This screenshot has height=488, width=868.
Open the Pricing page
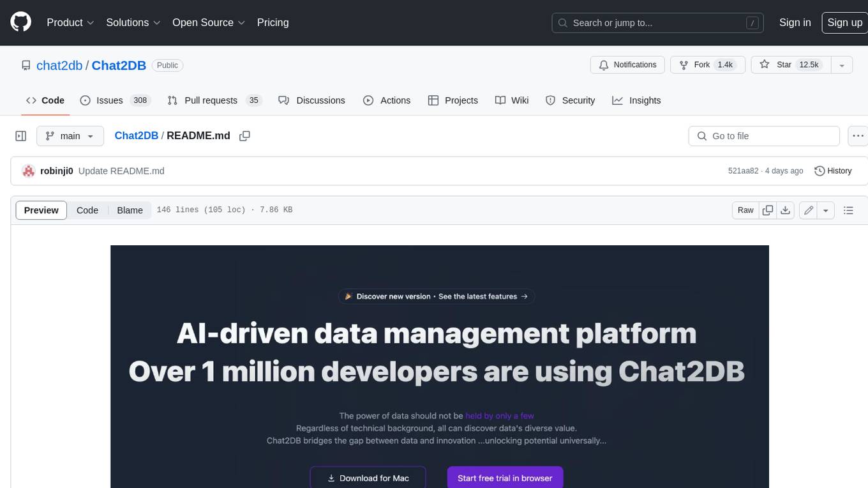(x=273, y=22)
